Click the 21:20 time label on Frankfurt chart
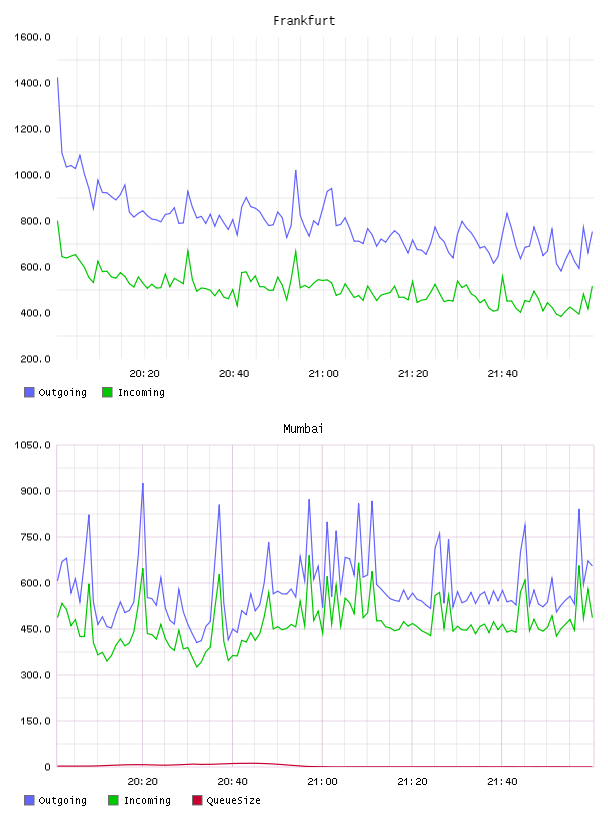This screenshot has width=608, height=816. coord(413,374)
